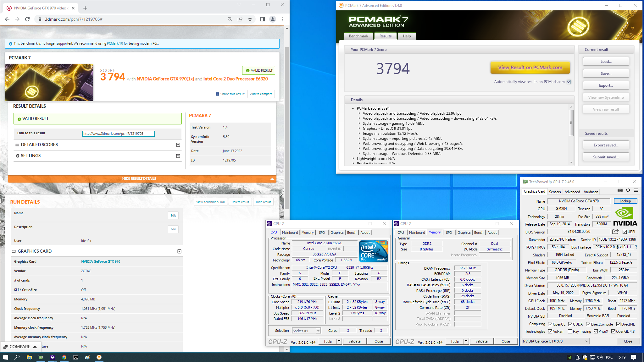This screenshot has height=362, width=644.
Task: Open SPD tab in right CPU-Z window
Action: pyautogui.click(x=449, y=233)
